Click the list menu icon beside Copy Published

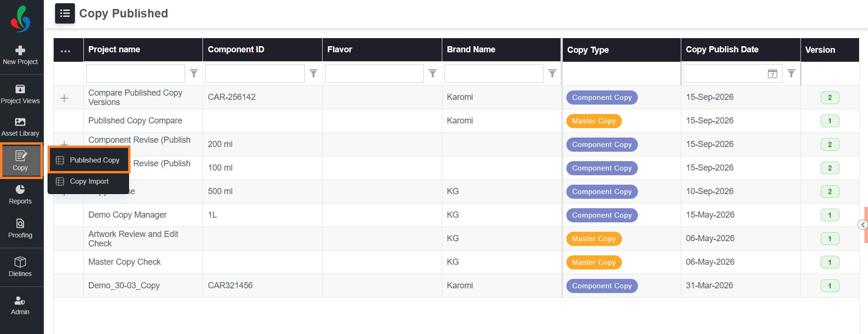click(x=65, y=13)
